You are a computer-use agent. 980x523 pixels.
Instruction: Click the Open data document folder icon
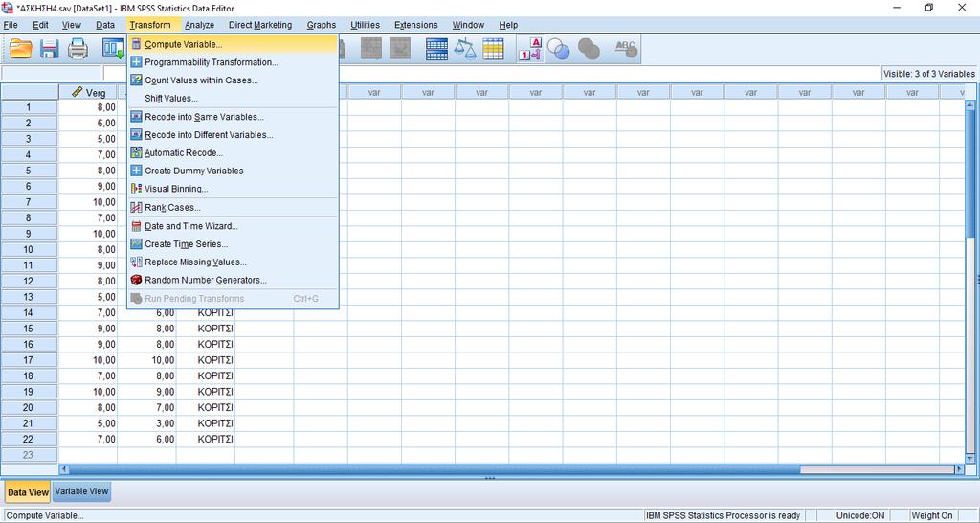21,49
